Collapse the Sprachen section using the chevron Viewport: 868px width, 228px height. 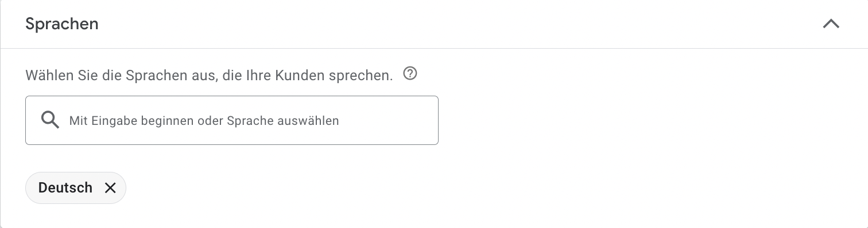tap(831, 24)
